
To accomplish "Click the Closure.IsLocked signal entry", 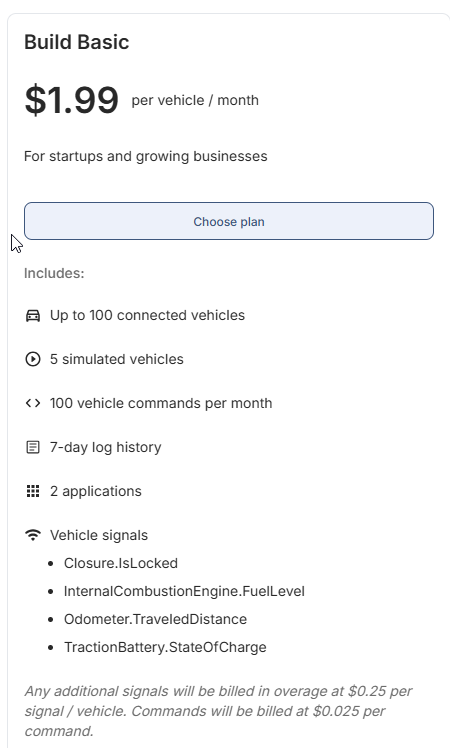I will coord(121,563).
